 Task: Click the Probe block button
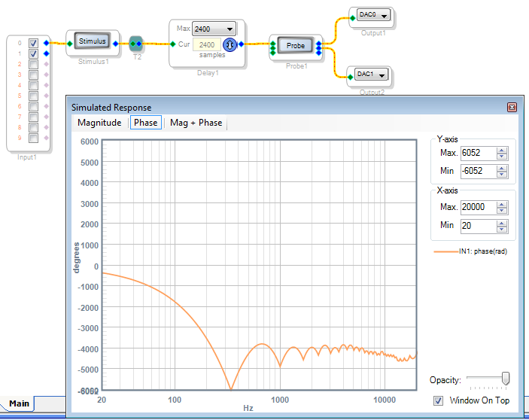point(296,46)
